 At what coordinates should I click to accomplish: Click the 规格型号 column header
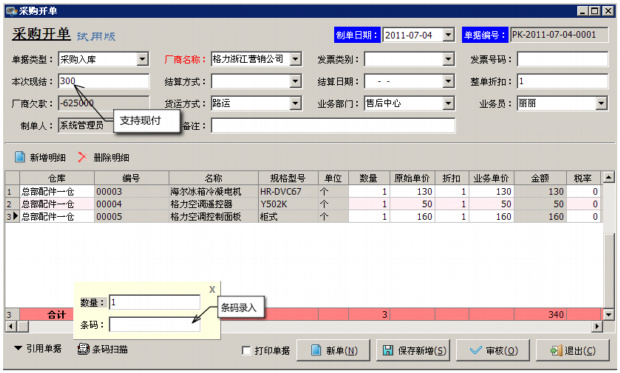point(288,178)
